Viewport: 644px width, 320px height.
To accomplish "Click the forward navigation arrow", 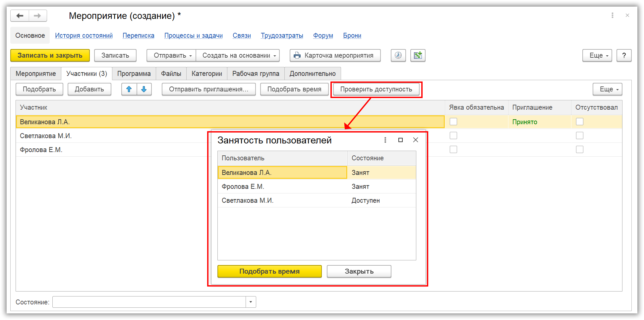I will 37,16.
